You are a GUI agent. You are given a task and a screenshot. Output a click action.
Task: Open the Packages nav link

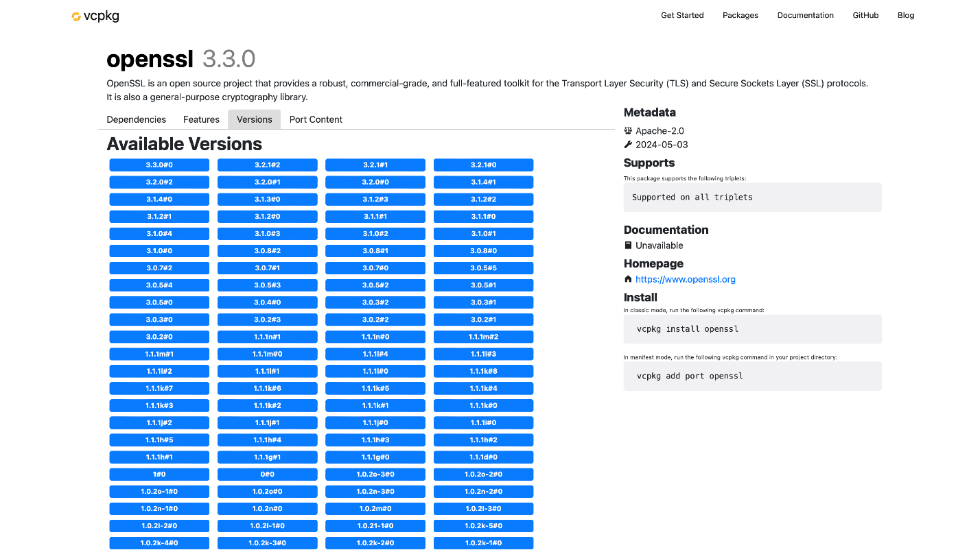click(740, 15)
